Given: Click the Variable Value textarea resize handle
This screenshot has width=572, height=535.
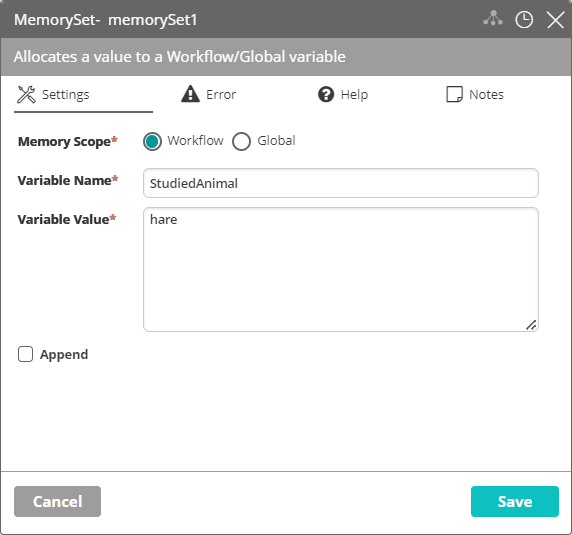Looking at the screenshot, I should 531,325.
